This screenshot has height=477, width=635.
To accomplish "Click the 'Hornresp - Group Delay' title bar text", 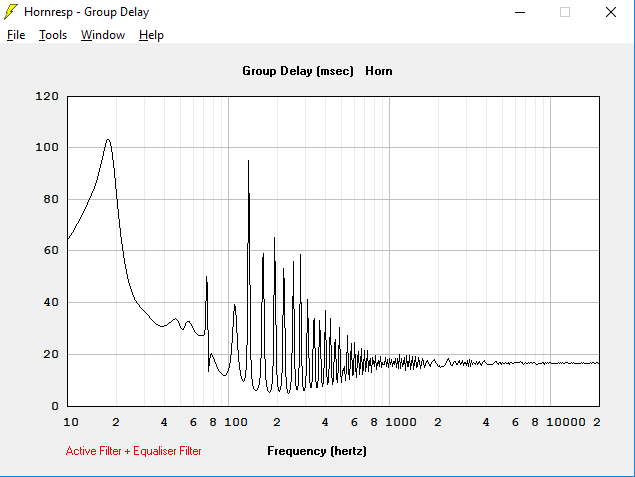I will tap(87, 12).
